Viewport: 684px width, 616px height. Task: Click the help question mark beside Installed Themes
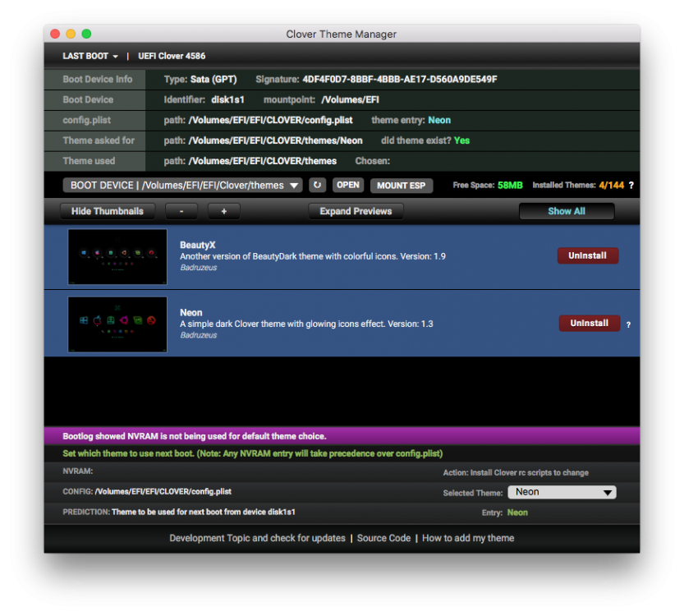pos(631,186)
